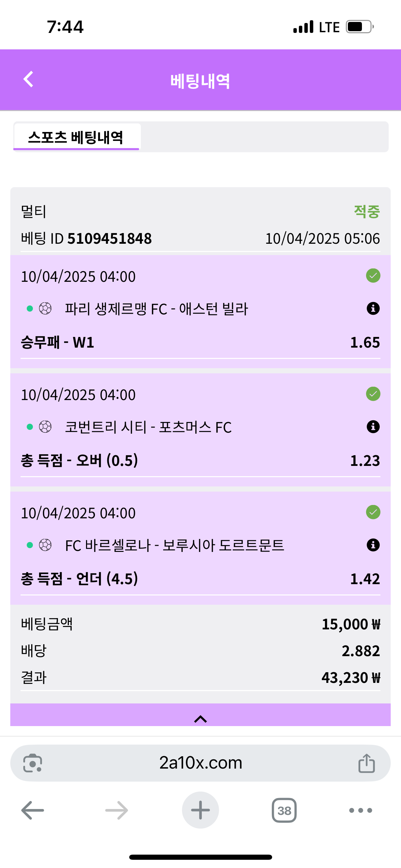Go back with the browser back arrow
This screenshot has width=401, height=868.
point(33,810)
